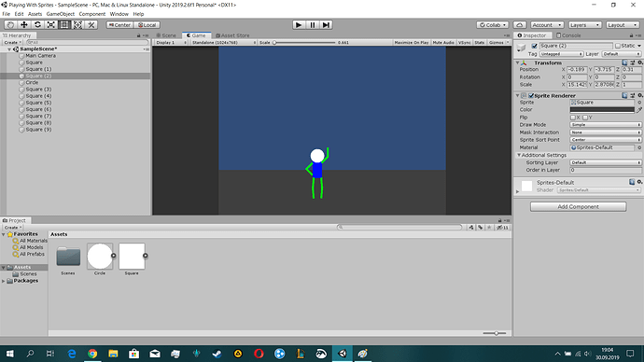
Task: Click the Pause button
Action: click(x=312, y=25)
